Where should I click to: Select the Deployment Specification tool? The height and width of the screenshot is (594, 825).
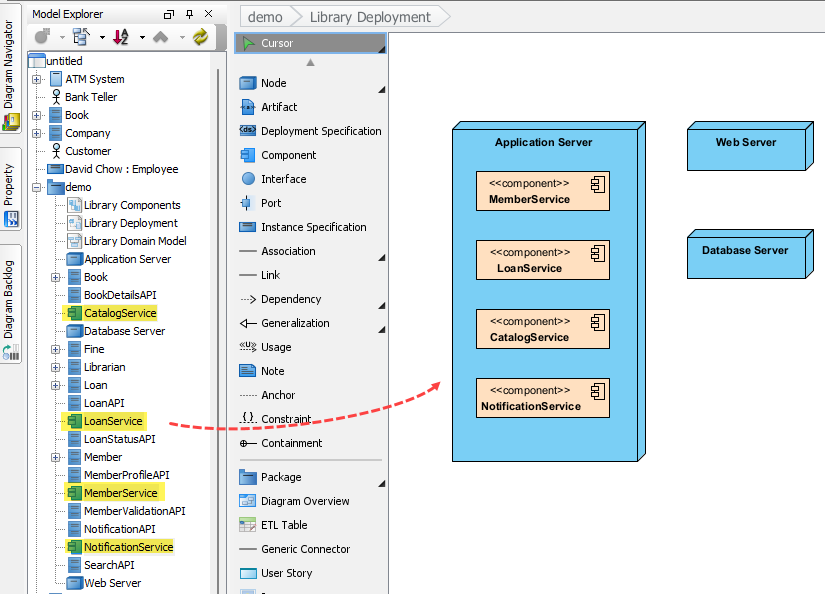[300, 130]
